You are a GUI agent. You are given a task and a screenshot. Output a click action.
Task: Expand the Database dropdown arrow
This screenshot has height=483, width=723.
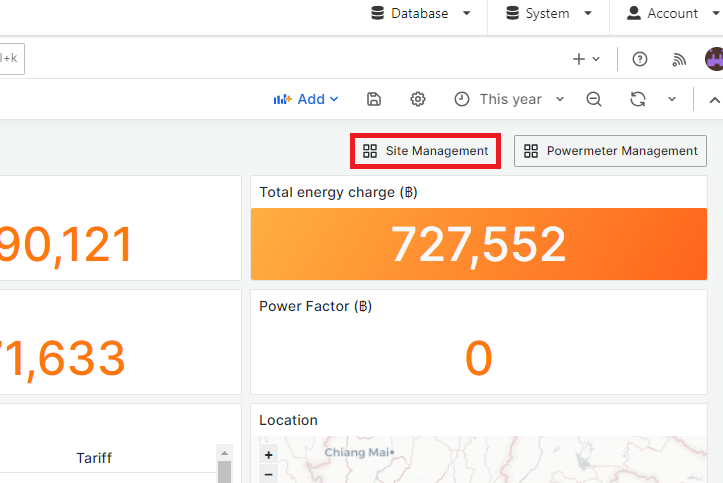pos(467,13)
